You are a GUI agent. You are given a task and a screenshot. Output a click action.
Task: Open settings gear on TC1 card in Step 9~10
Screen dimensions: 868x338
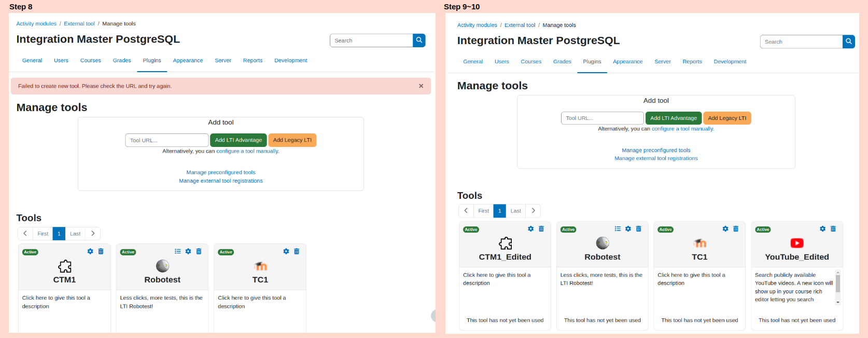pyautogui.click(x=725, y=229)
